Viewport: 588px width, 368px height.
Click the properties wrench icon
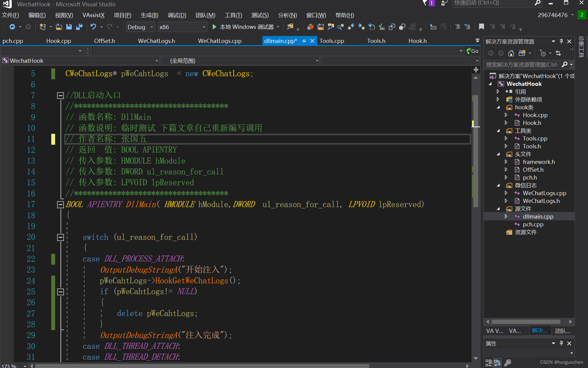point(508,363)
